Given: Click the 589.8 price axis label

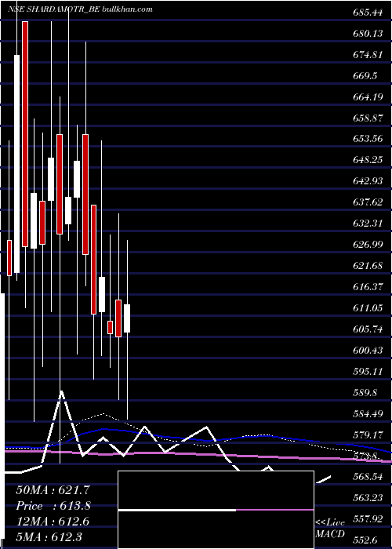Looking at the screenshot, I should [365, 392].
